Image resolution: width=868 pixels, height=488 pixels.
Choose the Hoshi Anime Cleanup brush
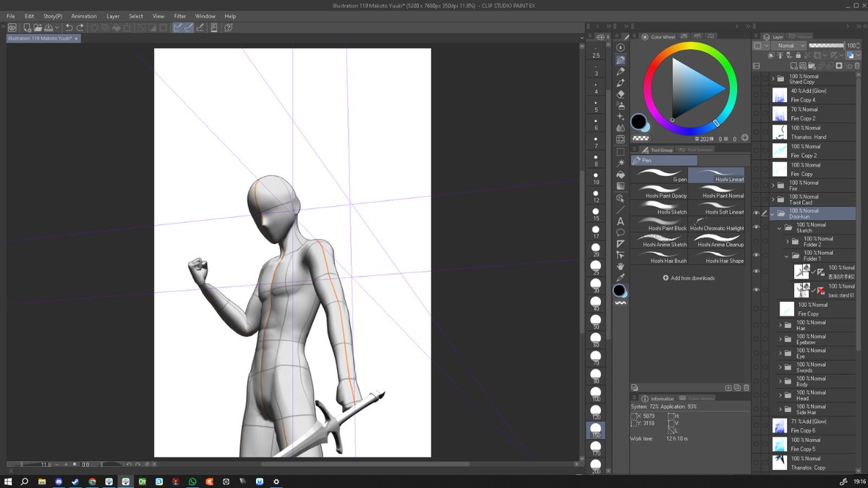(716, 240)
